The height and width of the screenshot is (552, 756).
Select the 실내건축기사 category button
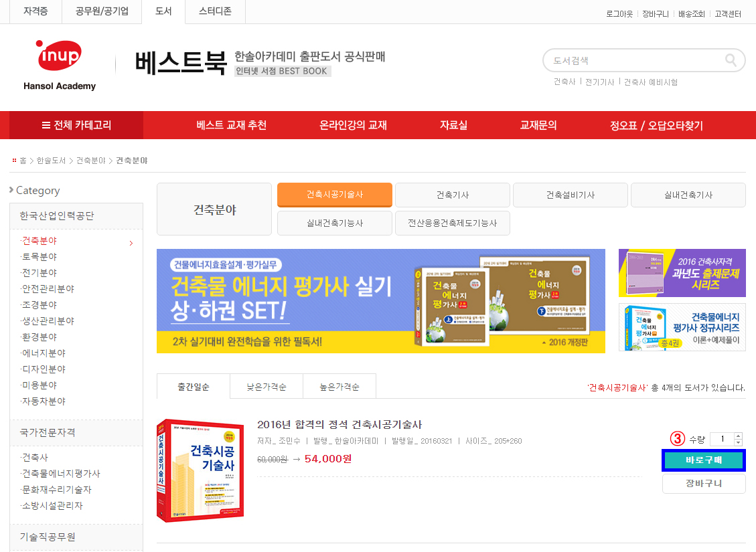coord(688,195)
